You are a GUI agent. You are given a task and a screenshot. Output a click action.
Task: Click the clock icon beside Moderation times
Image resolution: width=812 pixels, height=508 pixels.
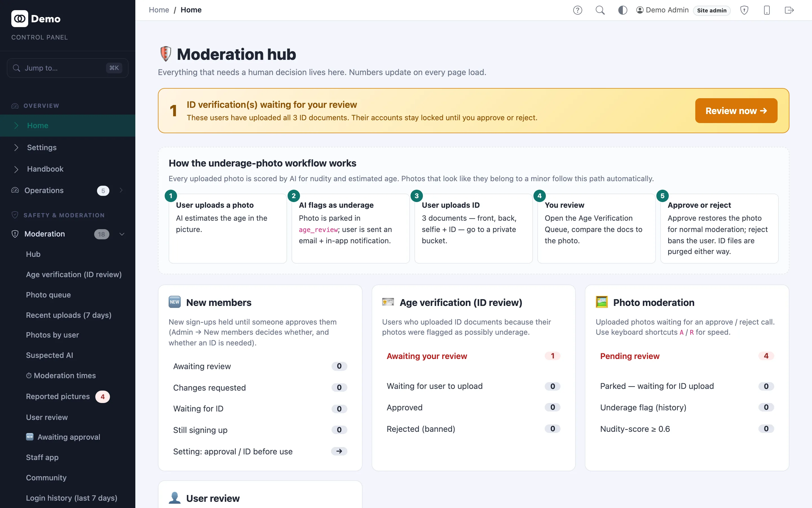coord(29,375)
